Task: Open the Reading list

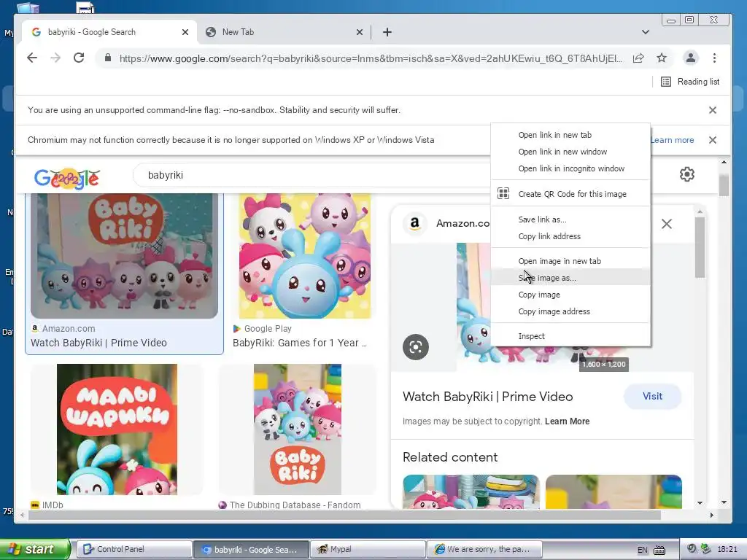Action: click(x=690, y=82)
